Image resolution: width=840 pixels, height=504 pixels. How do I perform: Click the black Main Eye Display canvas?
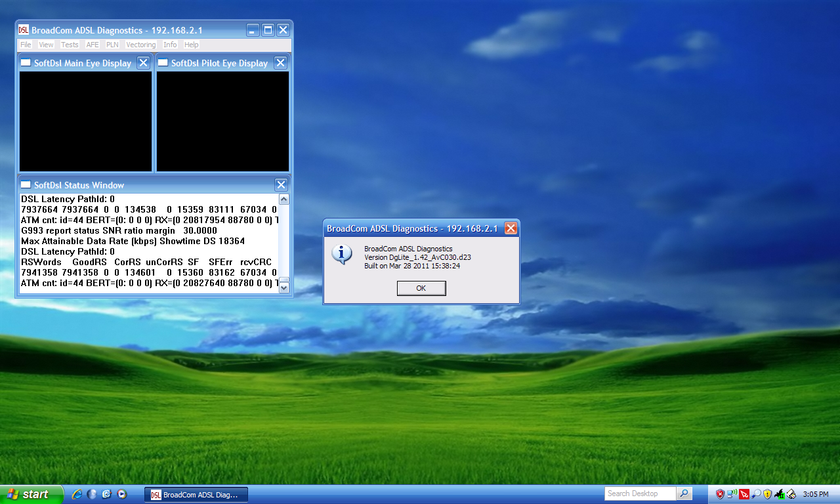(x=85, y=121)
